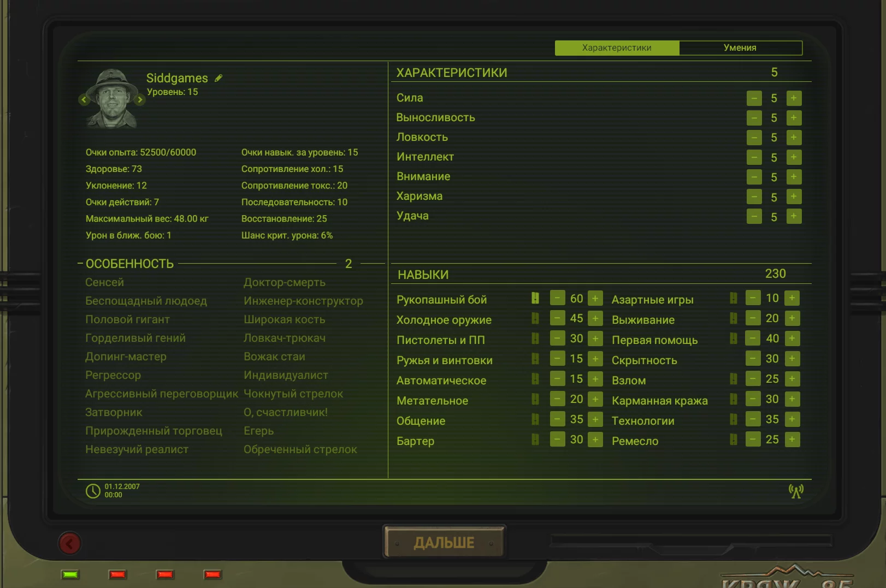Select trait Обреченный стрелок

coord(300,449)
